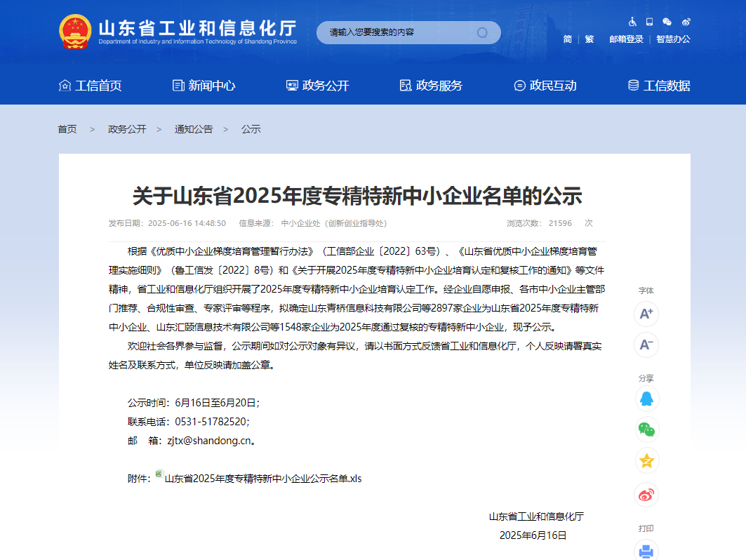Click the header WeChat icon
This screenshot has width=746, height=560.
coord(667,22)
